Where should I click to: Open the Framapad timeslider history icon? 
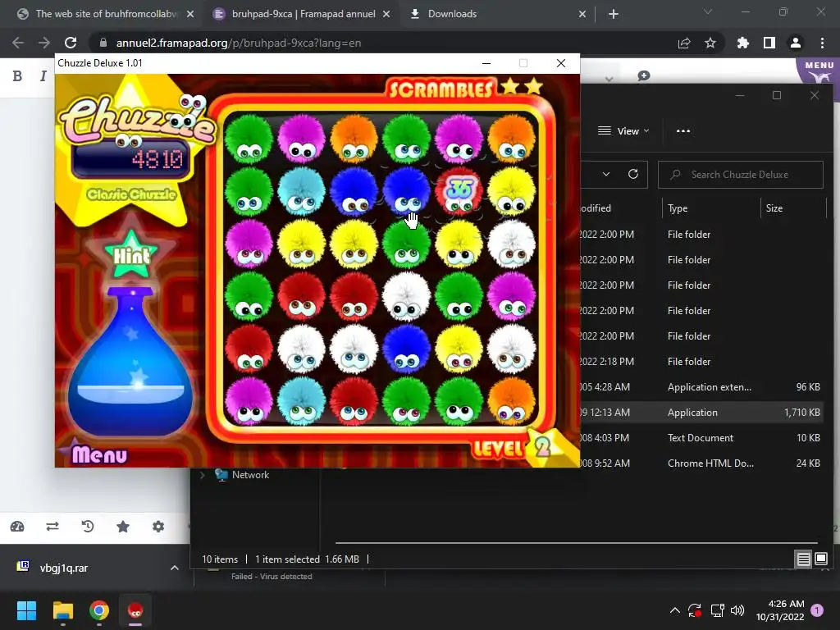point(88,527)
